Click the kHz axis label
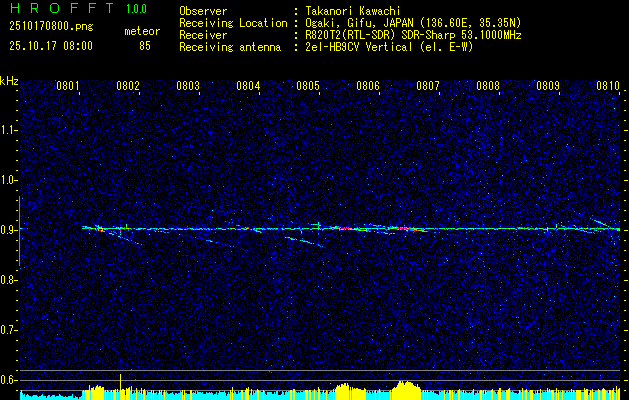Screen dimensions: 629x400 coord(9,81)
